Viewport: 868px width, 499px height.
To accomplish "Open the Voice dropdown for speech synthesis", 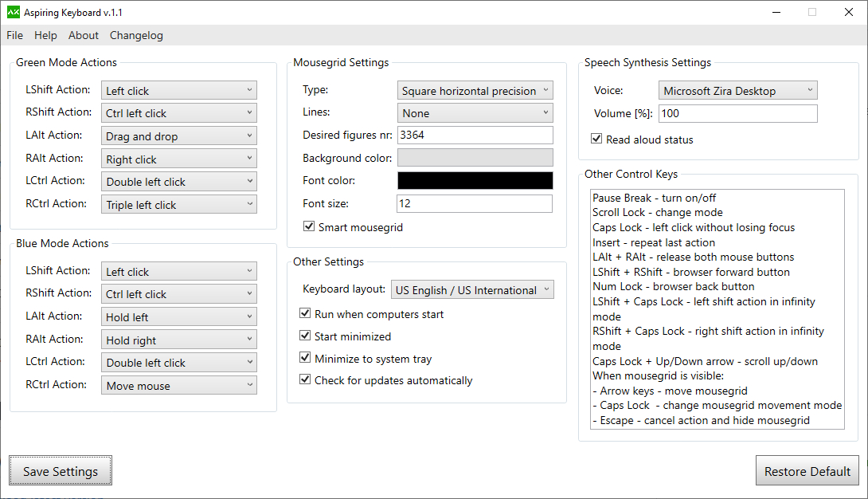I will point(738,90).
